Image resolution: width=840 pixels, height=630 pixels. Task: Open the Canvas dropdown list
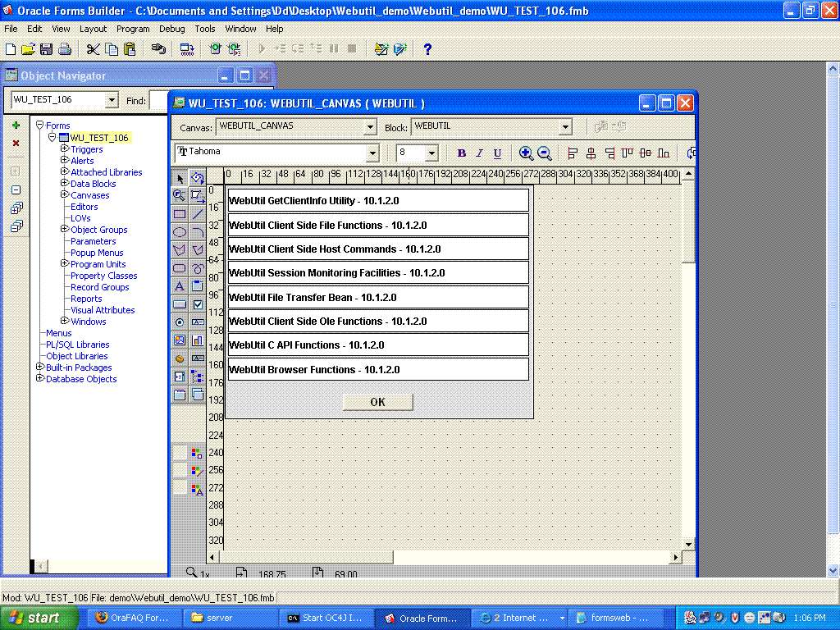click(x=370, y=127)
